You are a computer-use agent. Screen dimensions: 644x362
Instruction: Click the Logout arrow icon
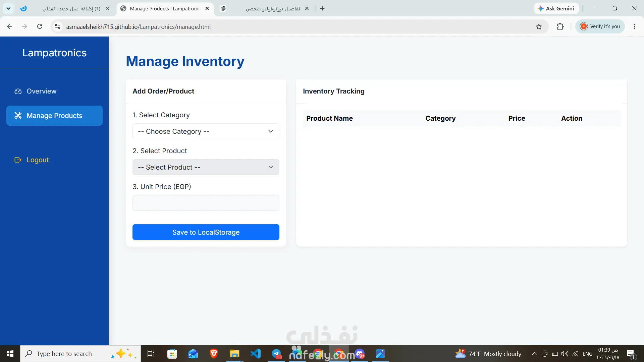(18, 160)
